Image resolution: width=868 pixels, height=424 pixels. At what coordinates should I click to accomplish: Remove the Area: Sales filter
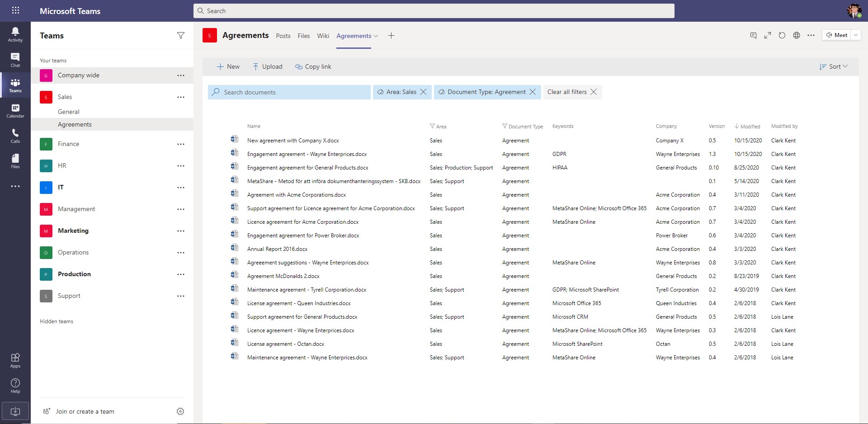click(424, 92)
